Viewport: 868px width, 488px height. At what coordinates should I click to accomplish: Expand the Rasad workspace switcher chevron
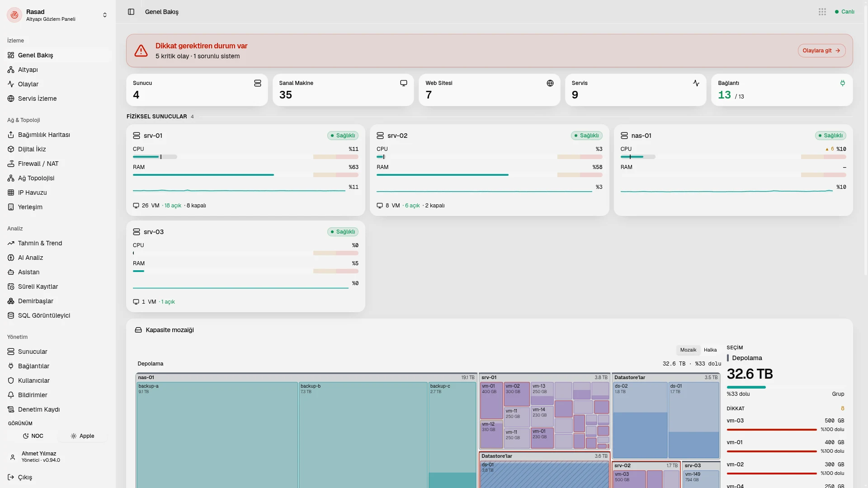pos(105,15)
